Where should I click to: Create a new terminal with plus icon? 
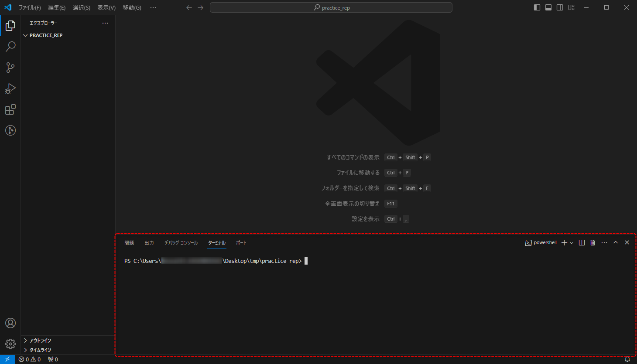[x=564, y=243]
